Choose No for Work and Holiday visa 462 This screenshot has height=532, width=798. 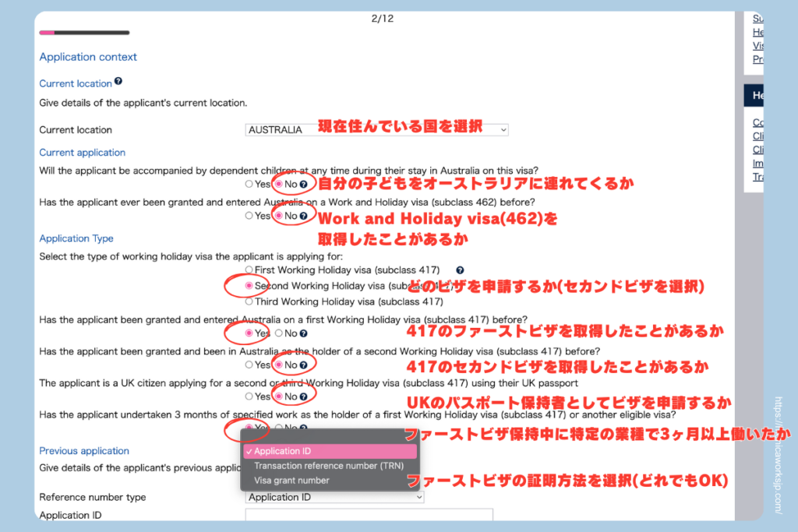(x=279, y=216)
